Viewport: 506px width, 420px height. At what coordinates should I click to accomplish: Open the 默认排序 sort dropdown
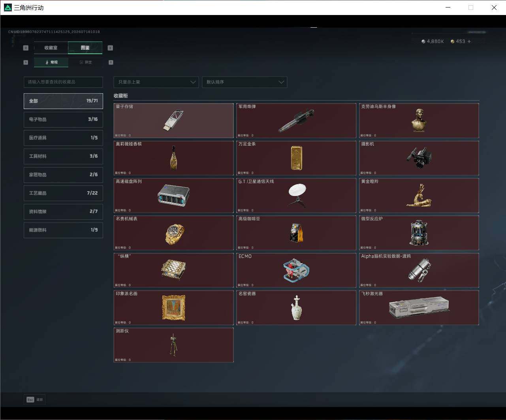(x=245, y=82)
